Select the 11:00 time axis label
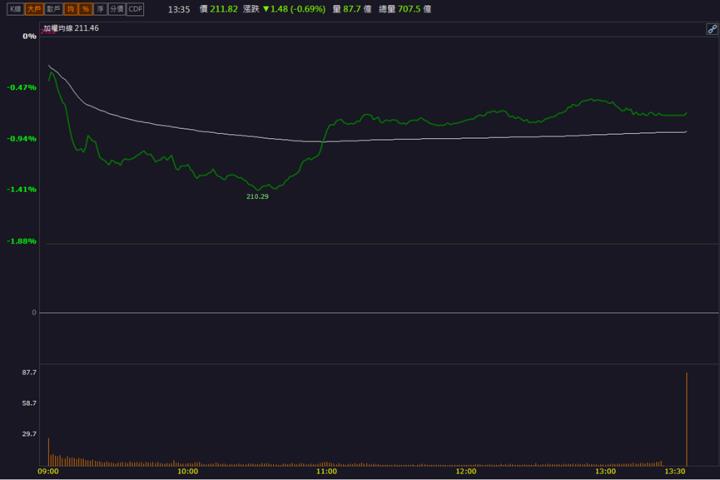Screen dimensions: 720x480 (x=326, y=471)
